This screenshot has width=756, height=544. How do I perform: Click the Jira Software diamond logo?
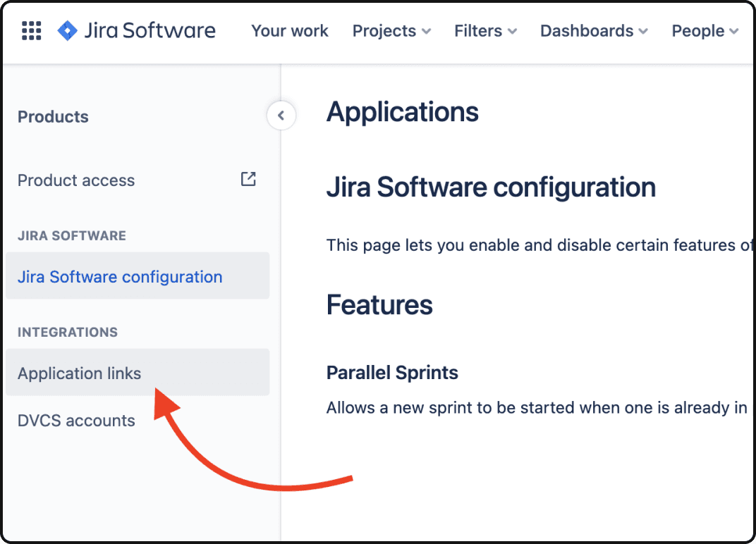[67, 31]
